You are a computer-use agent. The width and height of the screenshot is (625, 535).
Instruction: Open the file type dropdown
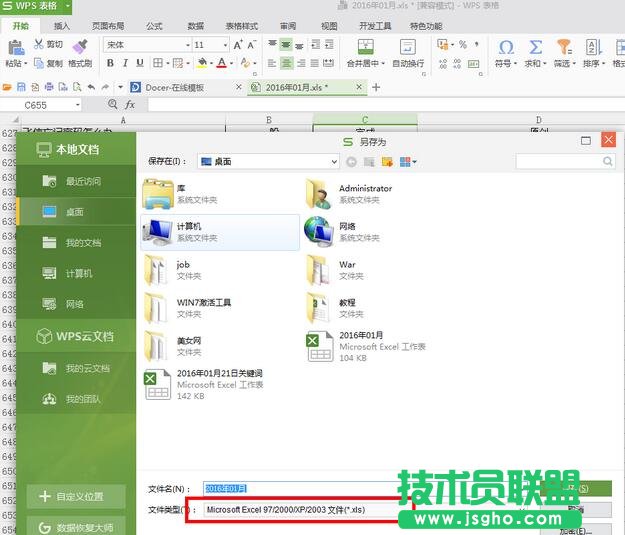[521, 510]
